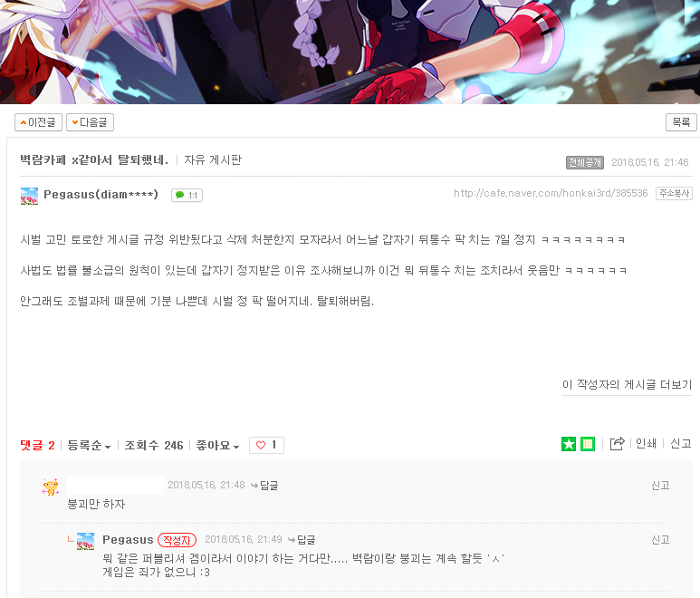This screenshot has height=598, width=700.
Task: Expand the 등록순 sort dropdown
Action: coord(89,445)
